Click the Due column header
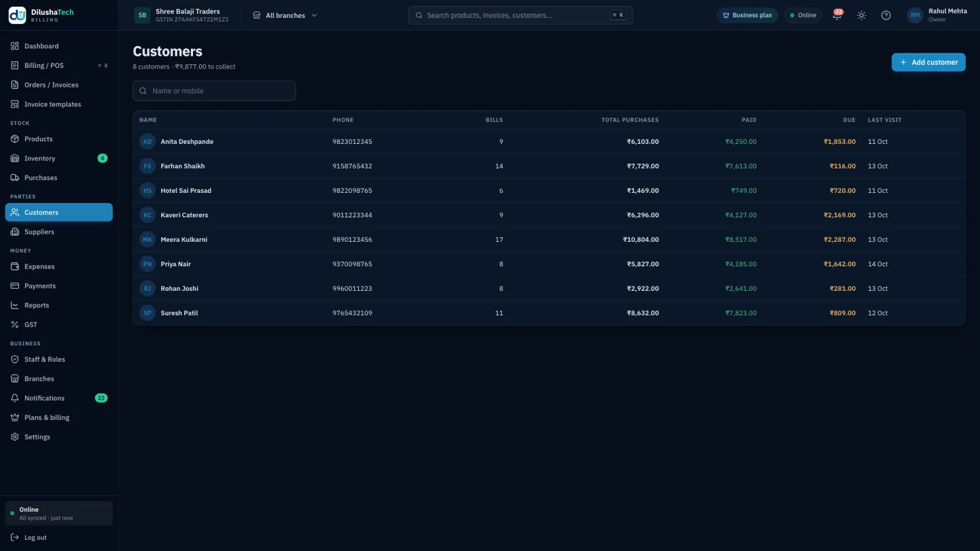980x551 pixels. (849, 120)
